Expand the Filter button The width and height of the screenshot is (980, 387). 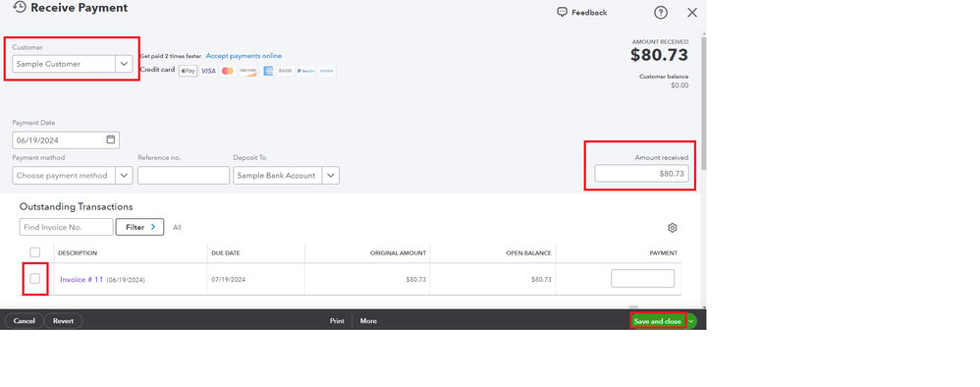point(140,227)
